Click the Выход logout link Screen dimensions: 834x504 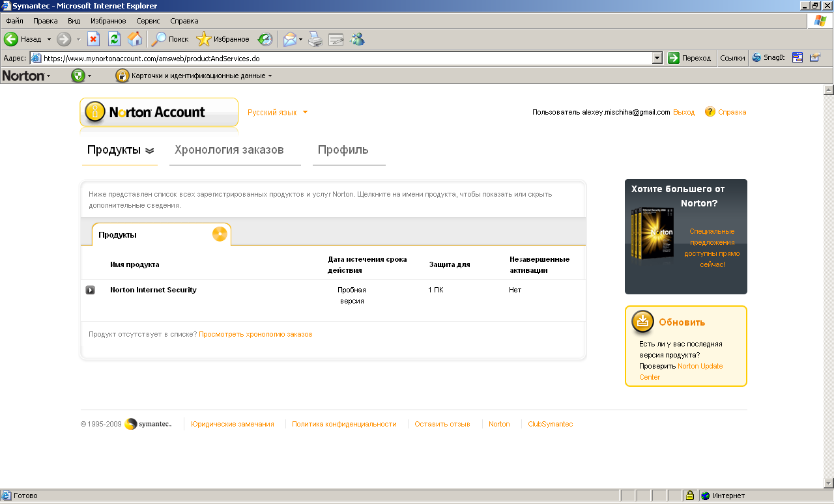pyautogui.click(x=684, y=112)
